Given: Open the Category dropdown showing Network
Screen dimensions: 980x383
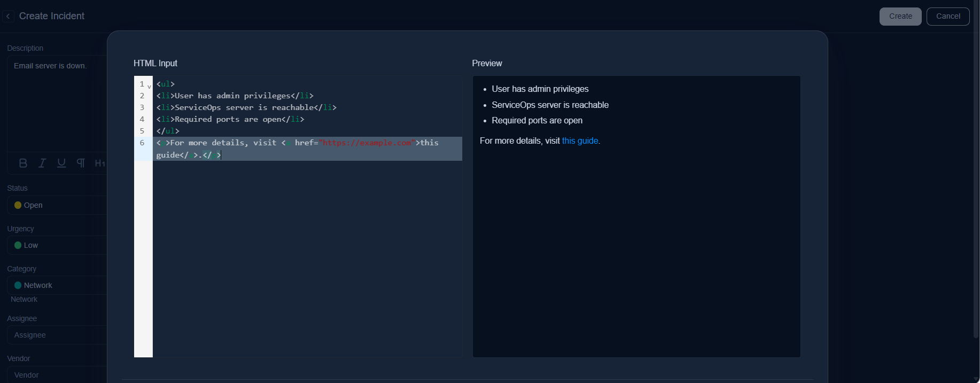Looking at the screenshot, I should point(57,285).
